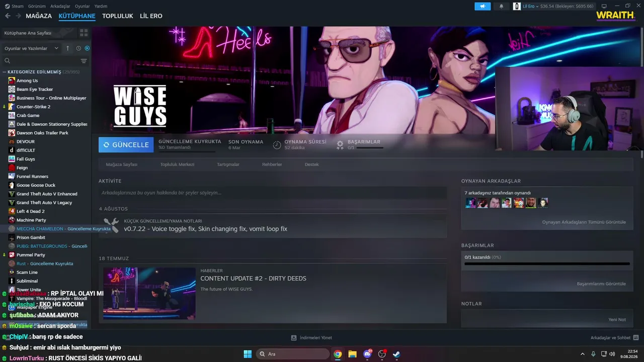This screenshot has height=362, width=644.
Task: Open the Friends and Chat icon
Action: click(x=636, y=338)
